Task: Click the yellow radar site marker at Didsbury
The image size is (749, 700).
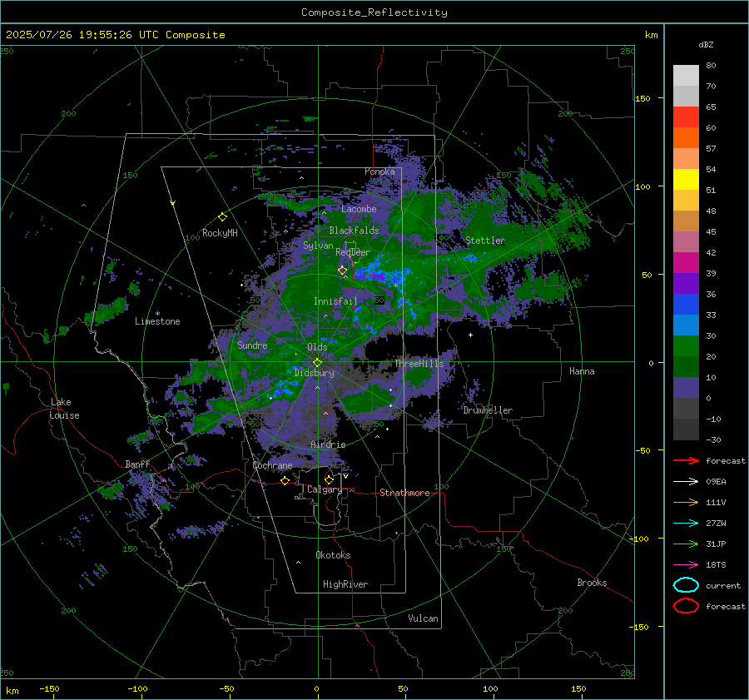Action: coord(317,363)
